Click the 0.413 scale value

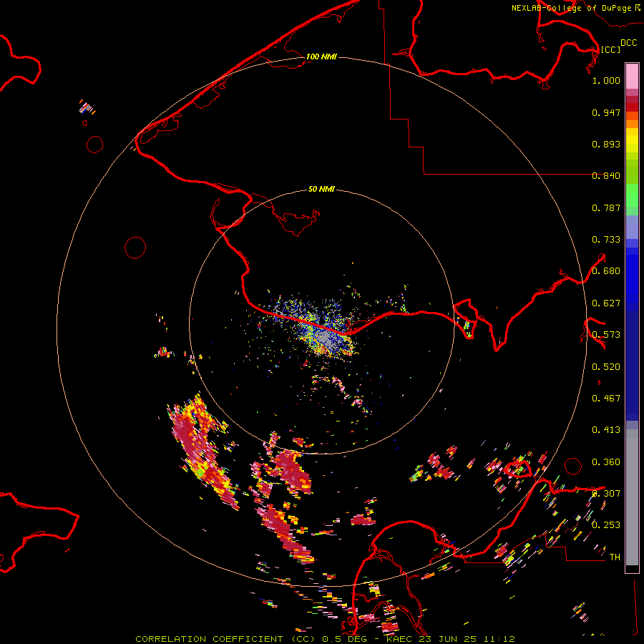pos(606,430)
